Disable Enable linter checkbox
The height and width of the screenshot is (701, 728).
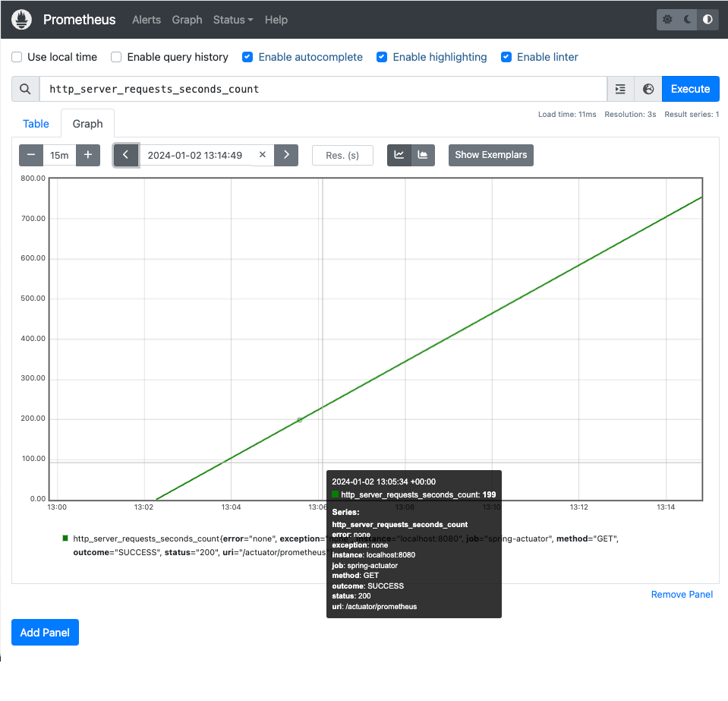506,57
